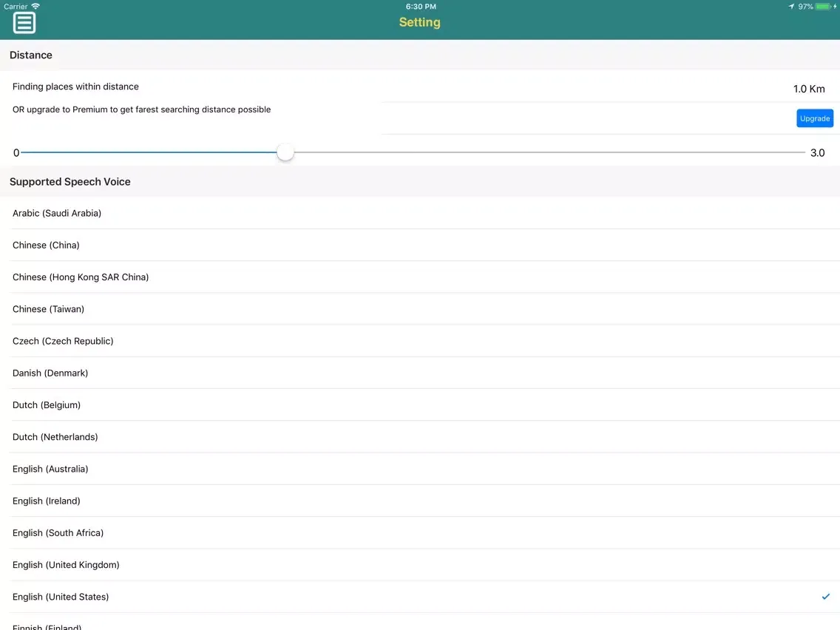Click the Finding places within distance label
Image resolution: width=840 pixels, height=630 pixels.
point(75,87)
